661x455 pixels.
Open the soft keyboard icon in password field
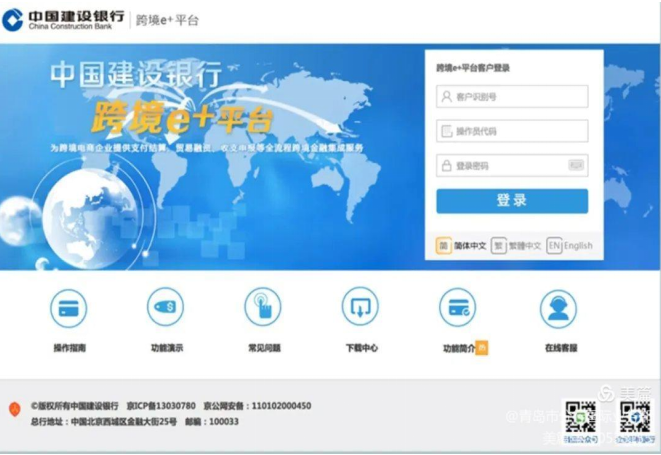coord(576,165)
